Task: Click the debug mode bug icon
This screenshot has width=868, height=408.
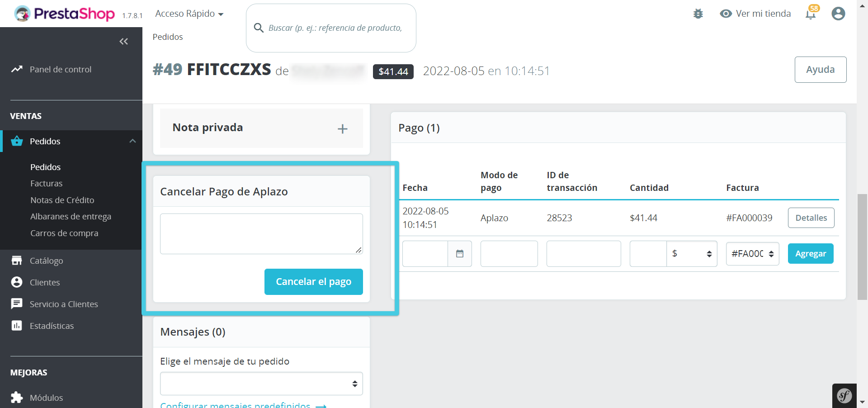Action: coord(698,14)
